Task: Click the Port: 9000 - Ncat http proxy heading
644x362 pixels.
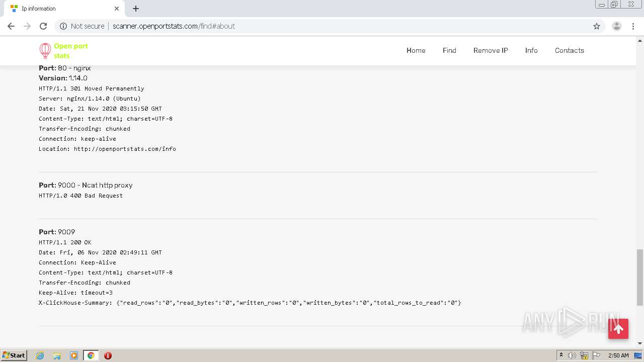Action: [x=86, y=185]
